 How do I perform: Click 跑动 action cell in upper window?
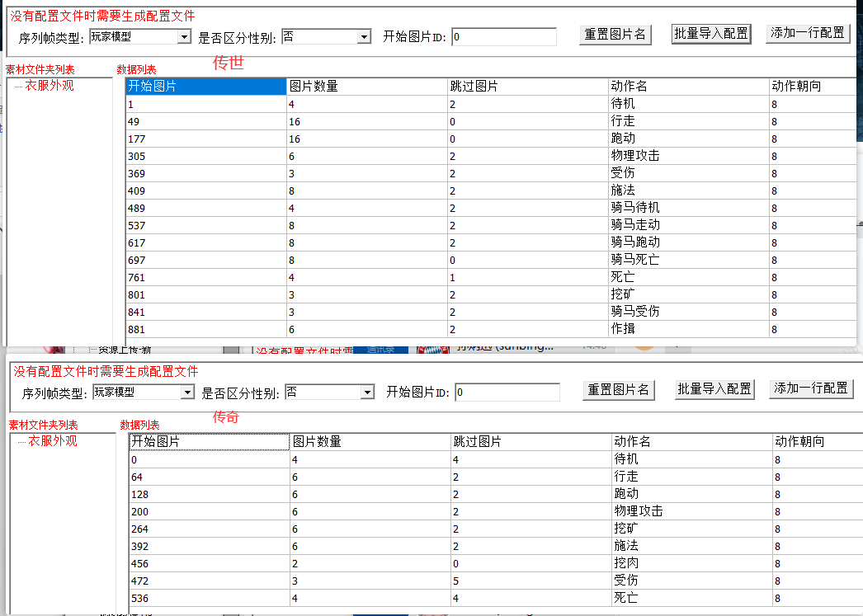[689, 139]
